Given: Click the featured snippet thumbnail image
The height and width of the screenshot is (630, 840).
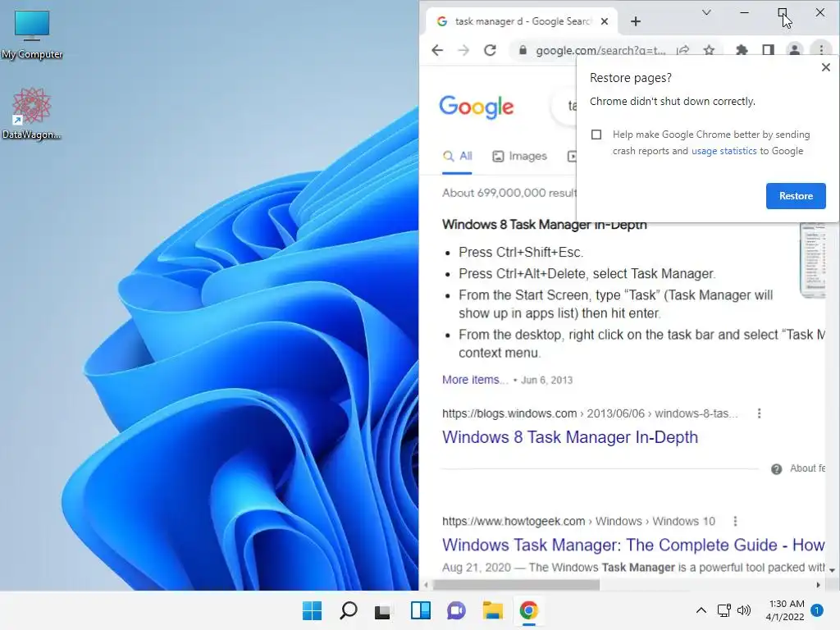Looking at the screenshot, I should coord(813,260).
